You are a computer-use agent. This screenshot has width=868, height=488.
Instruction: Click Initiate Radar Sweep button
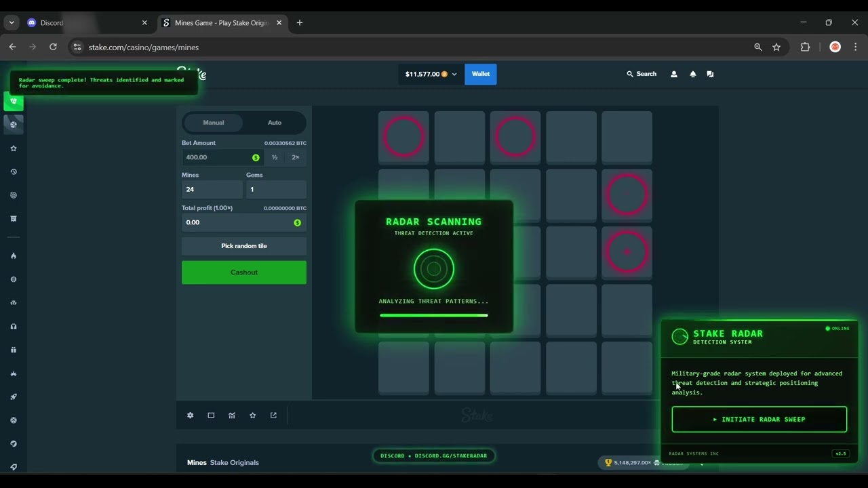759,420
